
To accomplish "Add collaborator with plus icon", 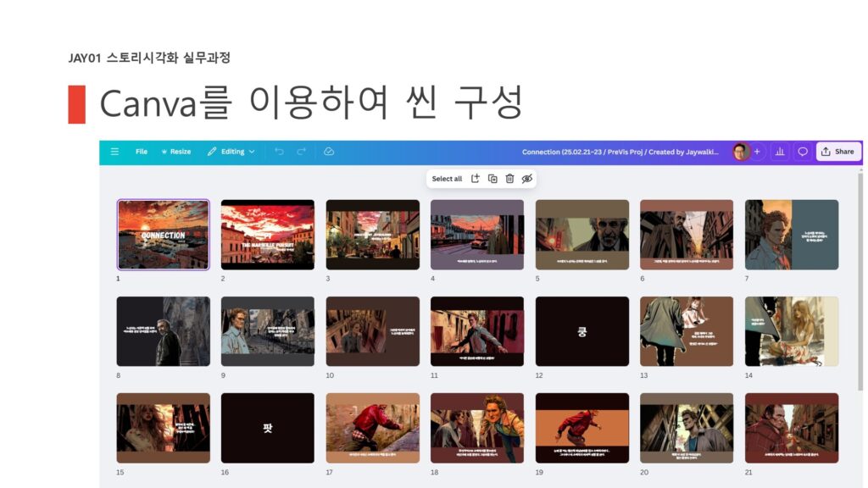I will tap(757, 152).
